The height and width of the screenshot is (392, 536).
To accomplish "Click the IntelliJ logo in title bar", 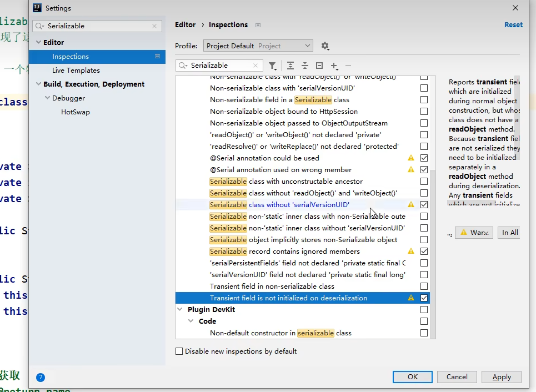I will tap(37, 8).
